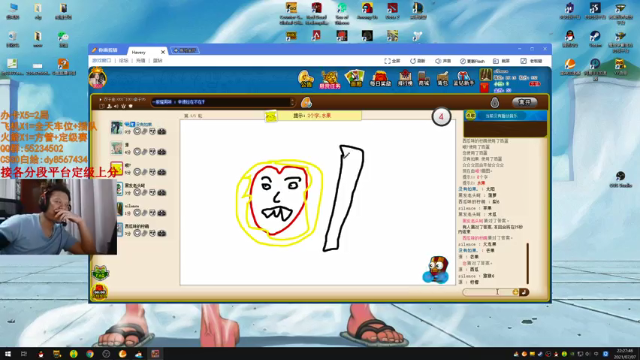Click round face icon in 西瓜味的柠檬 row

pyautogui.click(x=137, y=233)
